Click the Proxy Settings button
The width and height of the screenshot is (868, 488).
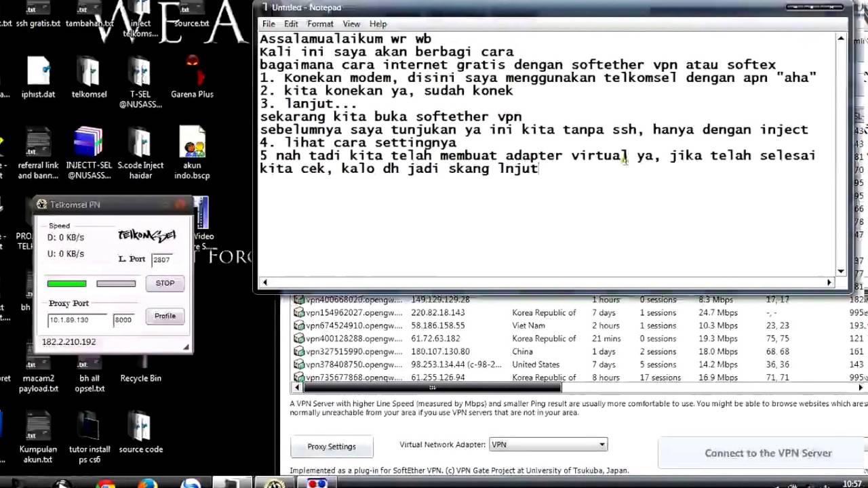point(332,447)
